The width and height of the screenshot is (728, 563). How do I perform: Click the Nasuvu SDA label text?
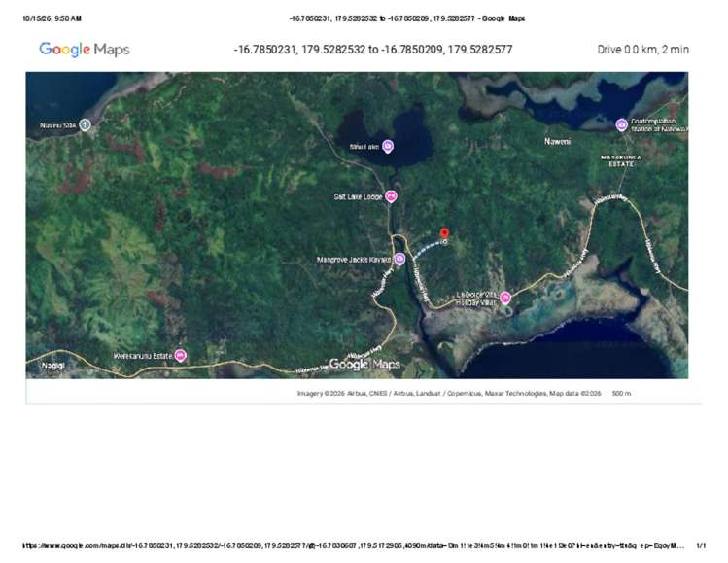coord(58,125)
